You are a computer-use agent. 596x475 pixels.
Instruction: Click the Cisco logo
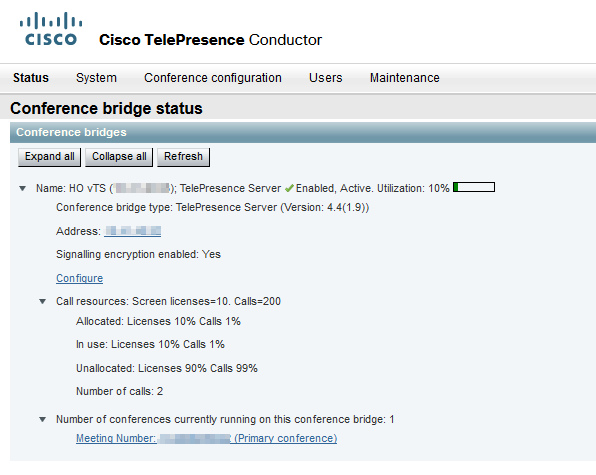[51, 29]
